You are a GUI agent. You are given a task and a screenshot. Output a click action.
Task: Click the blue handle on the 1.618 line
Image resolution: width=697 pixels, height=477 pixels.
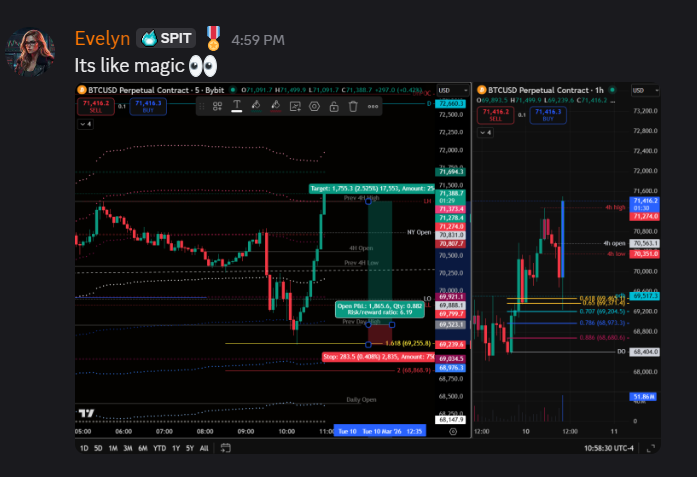[368, 345]
